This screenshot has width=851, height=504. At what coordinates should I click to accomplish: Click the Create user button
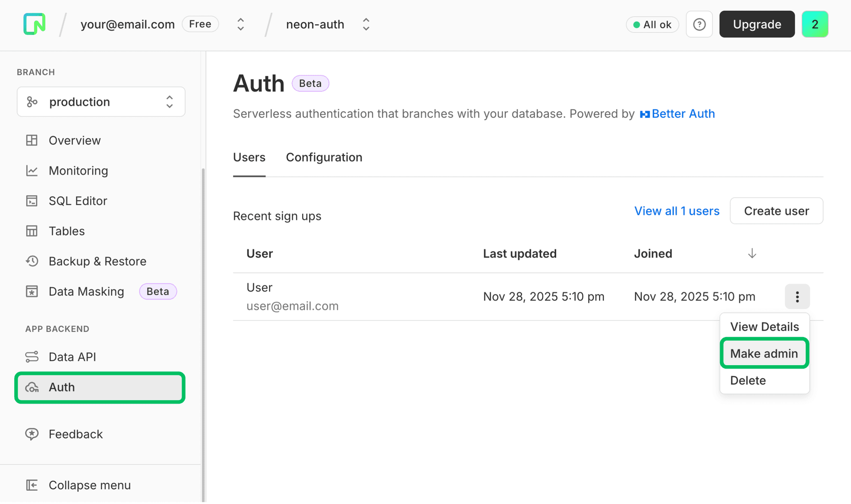776,211
